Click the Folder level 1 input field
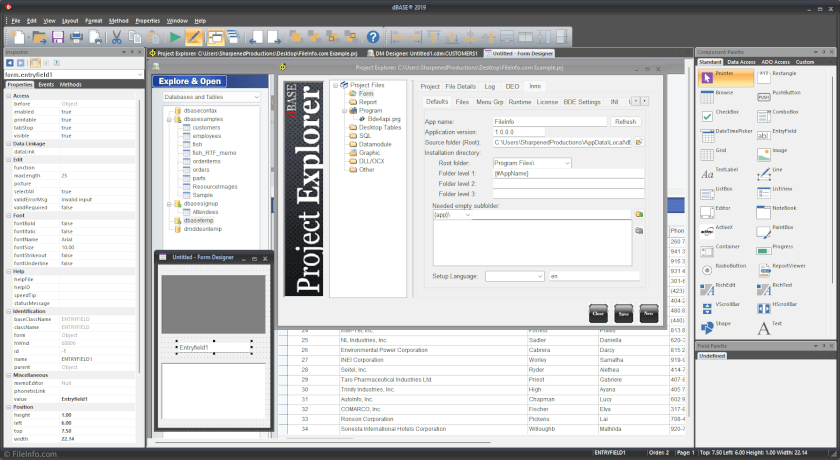This screenshot has height=460, width=840. pos(568,174)
